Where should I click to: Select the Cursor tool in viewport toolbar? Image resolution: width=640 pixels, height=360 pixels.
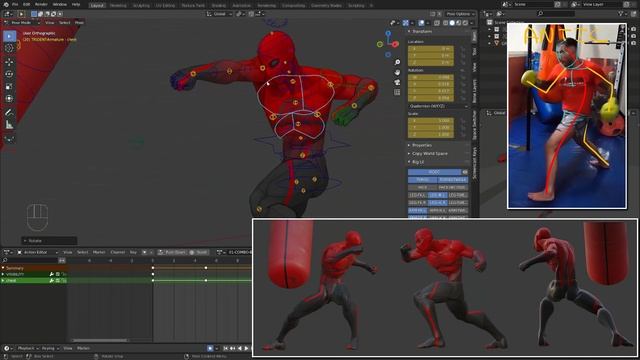coord(9,48)
